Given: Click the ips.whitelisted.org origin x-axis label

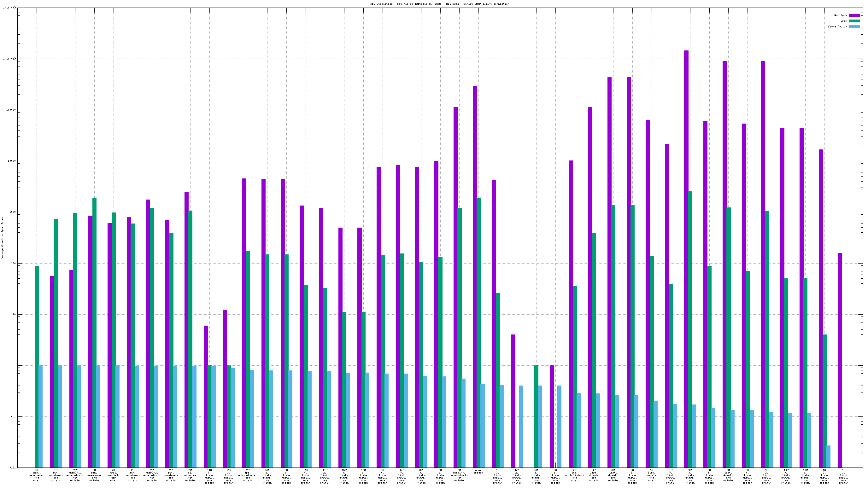Looking at the screenshot, I should pyautogui.click(x=574, y=475).
